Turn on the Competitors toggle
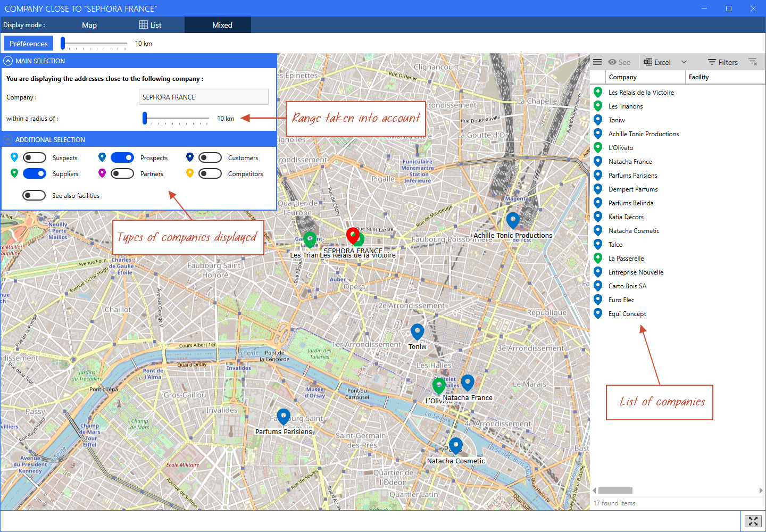This screenshot has width=766, height=532. pos(210,173)
